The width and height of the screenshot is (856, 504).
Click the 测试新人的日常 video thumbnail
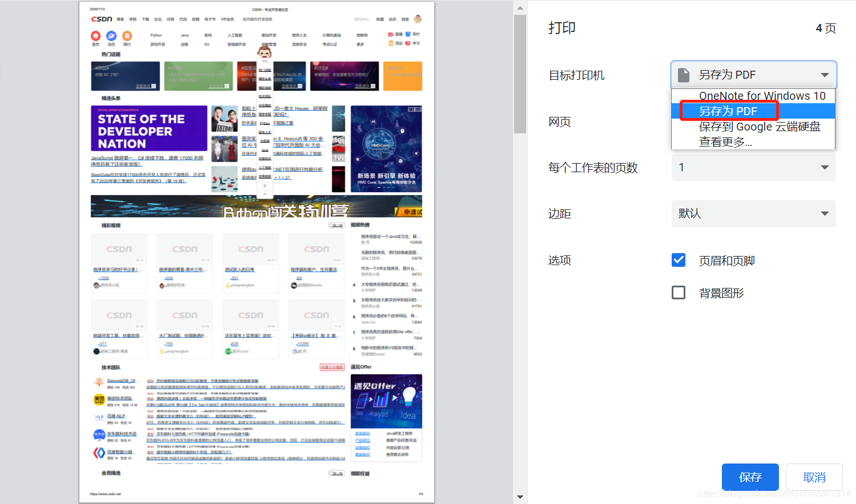[x=251, y=249]
